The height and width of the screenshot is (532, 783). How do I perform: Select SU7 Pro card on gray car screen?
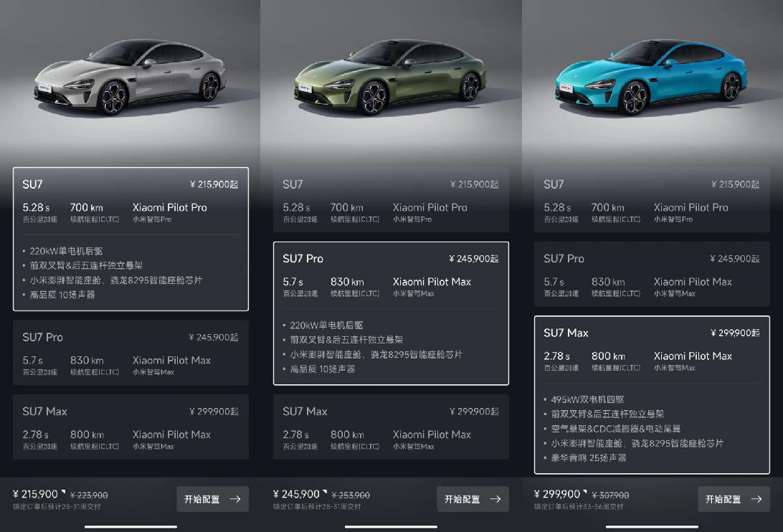point(130,353)
